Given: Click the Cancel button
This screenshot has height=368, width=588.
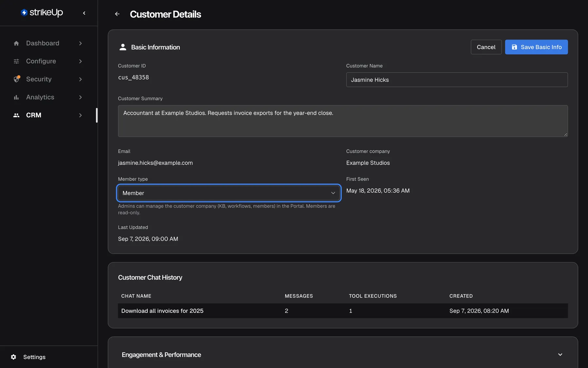Looking at the screenshot, I should pos(486,47).
